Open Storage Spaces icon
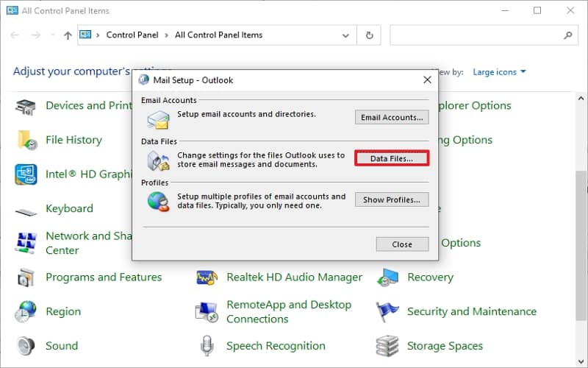This screenshot has width=588, height=368. pyautogui.click(x=387, y=345)
